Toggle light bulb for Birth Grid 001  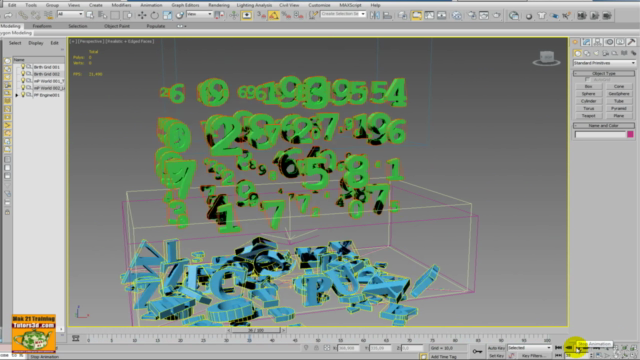point(23,67)
